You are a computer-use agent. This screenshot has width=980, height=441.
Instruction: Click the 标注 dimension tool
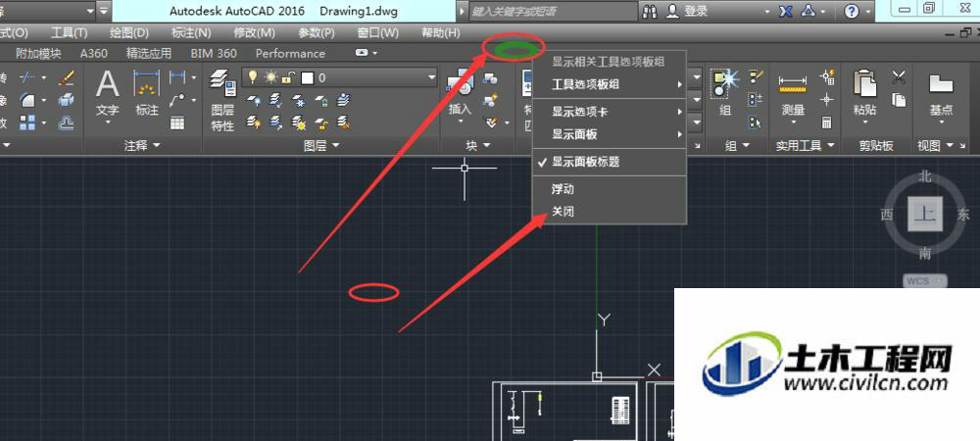pyautogui.click(x=147, y=94)
